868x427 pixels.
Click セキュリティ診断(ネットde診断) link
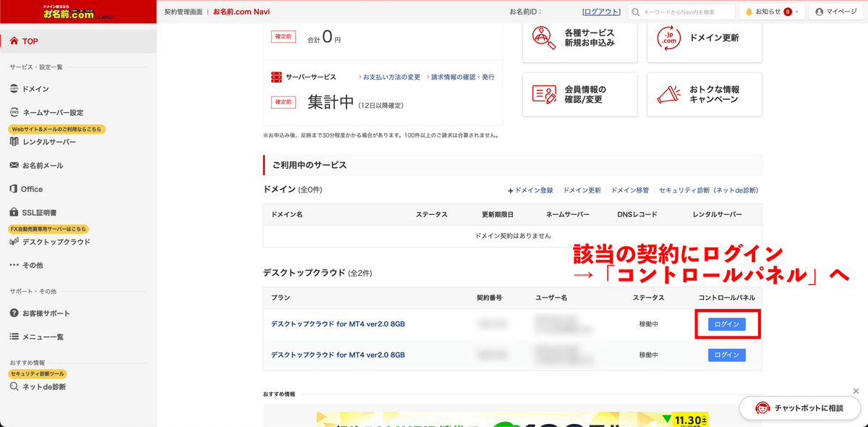tap(709, 190)
